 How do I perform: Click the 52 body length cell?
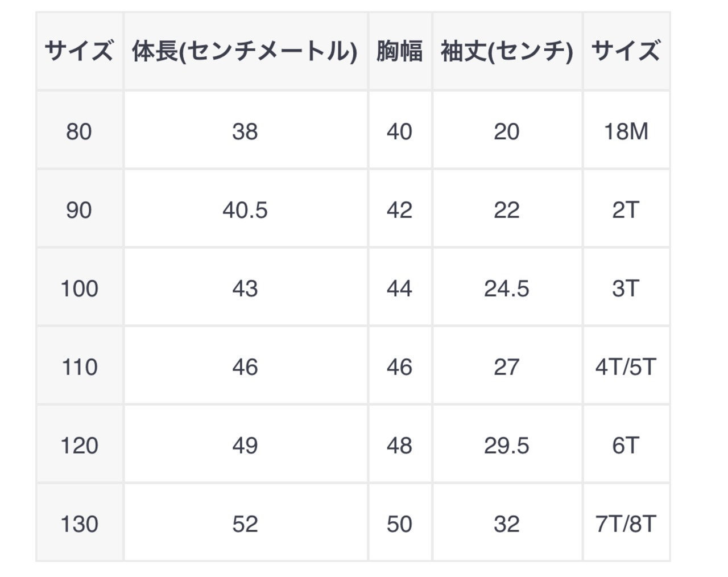[x=245, y=524]
